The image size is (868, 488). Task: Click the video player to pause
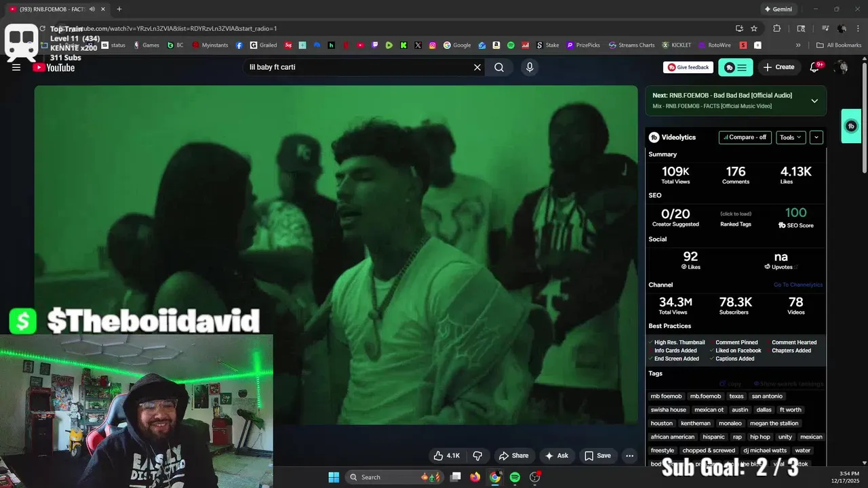(336, 255)
